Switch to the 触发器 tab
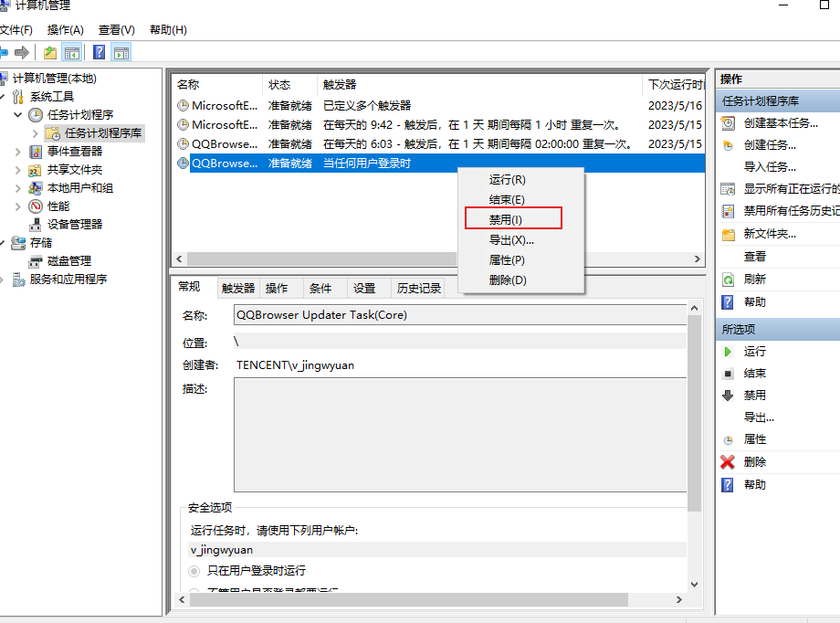The image size is (840, 623). 238,288
